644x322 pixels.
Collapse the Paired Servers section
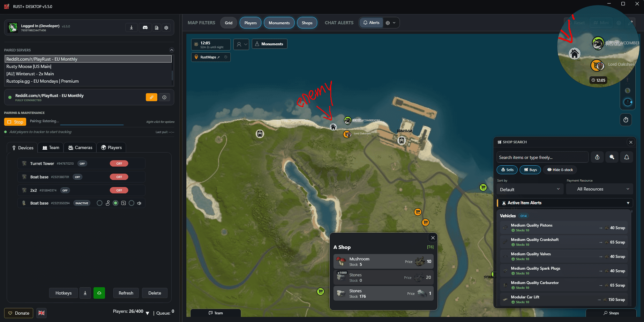click(x=171, y=50)
